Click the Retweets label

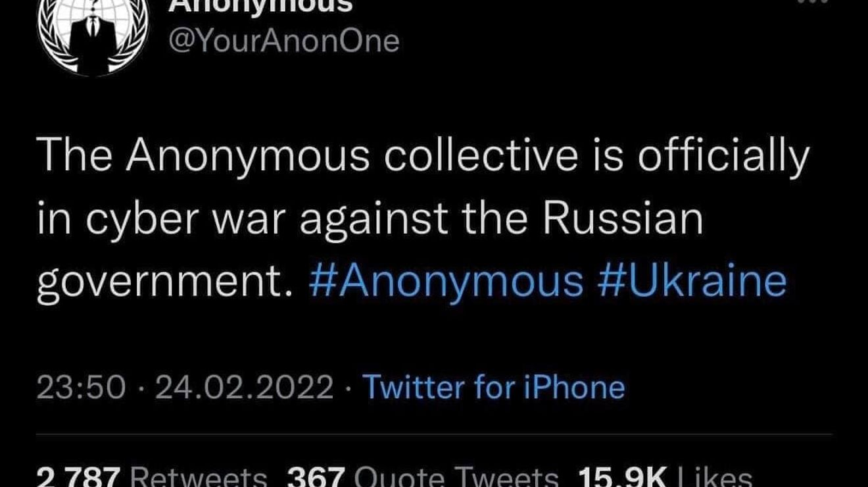(199, 478)
